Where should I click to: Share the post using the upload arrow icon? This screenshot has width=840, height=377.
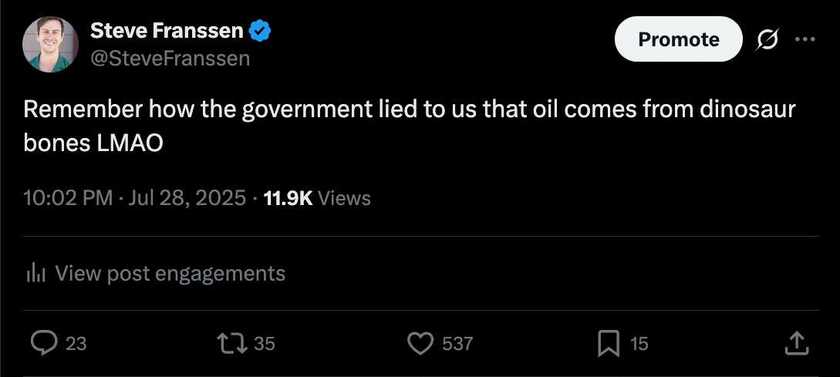[796, 343]
